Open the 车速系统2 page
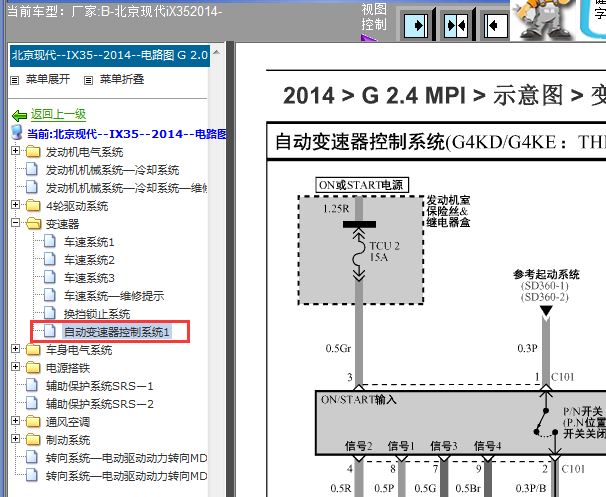Viewport: 606px width, 497px height. pos(89,260)
